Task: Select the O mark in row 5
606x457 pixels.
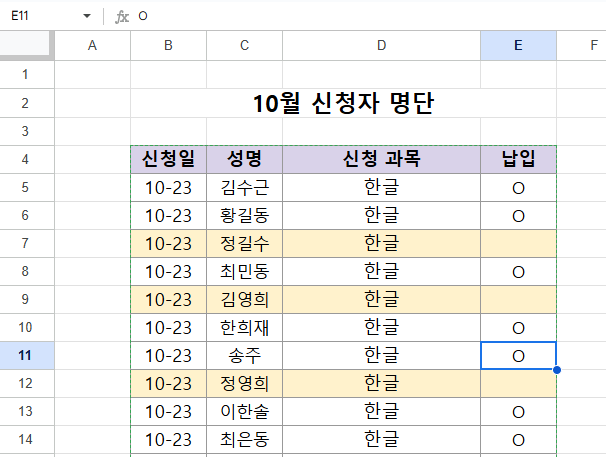Action: pyautogui.click(x=518, y=188)
